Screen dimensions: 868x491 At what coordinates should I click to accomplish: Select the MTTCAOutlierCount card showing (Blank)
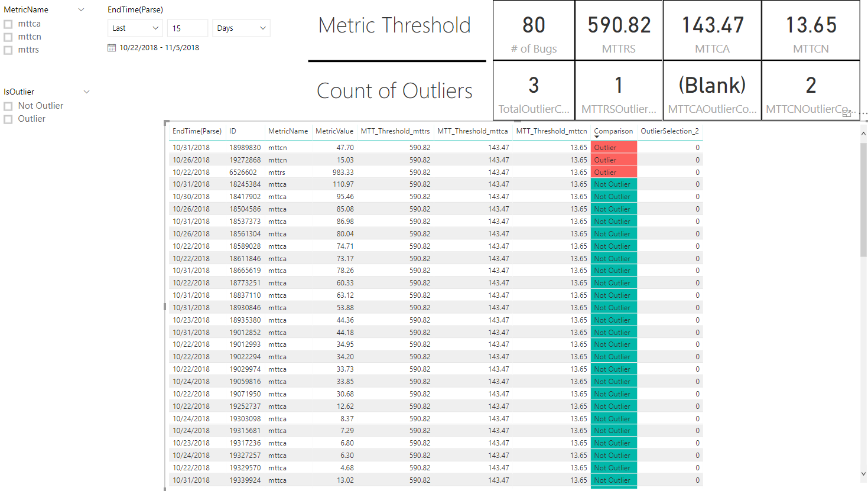712,90
